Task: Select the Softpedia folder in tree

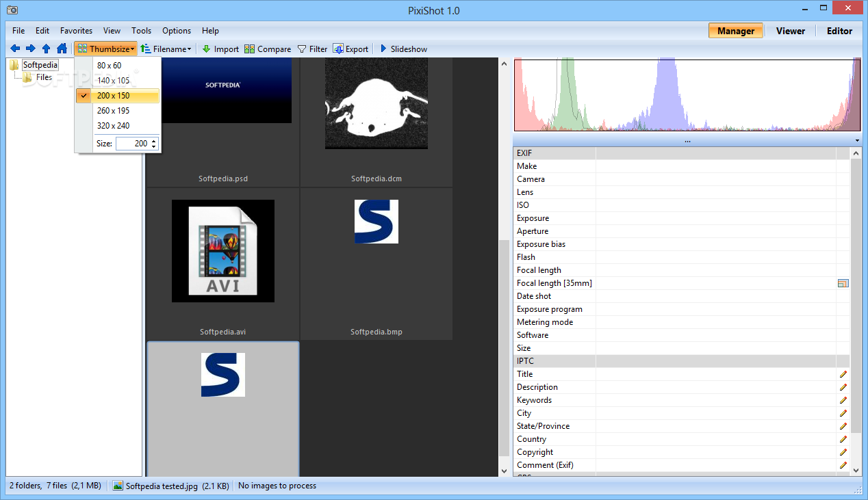Action: click(x=40, y=65)
